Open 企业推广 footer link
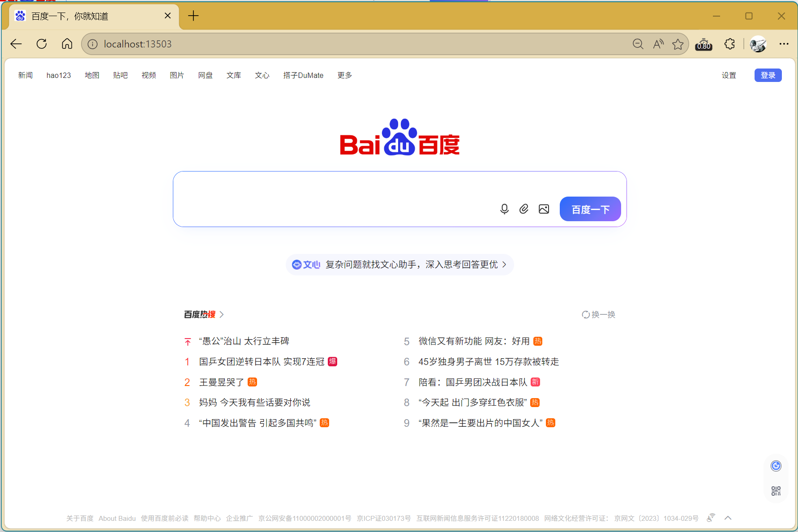798x532 pixels. pyautogui.click(x=240, y=518)
